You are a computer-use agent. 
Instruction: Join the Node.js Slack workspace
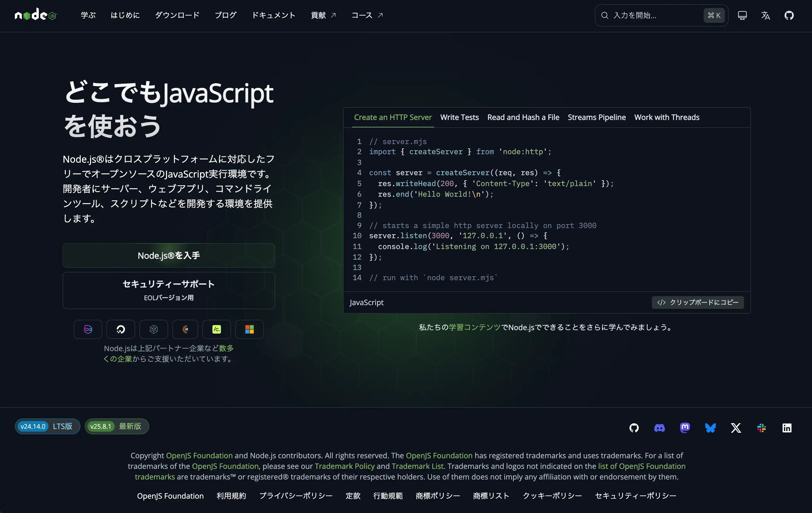point(762,428)
